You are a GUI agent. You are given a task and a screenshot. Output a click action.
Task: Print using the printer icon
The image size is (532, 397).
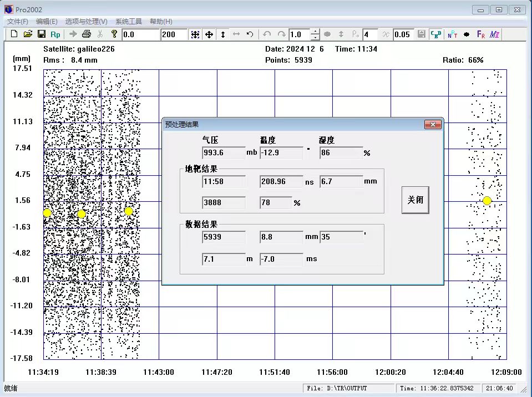point(87,34)
